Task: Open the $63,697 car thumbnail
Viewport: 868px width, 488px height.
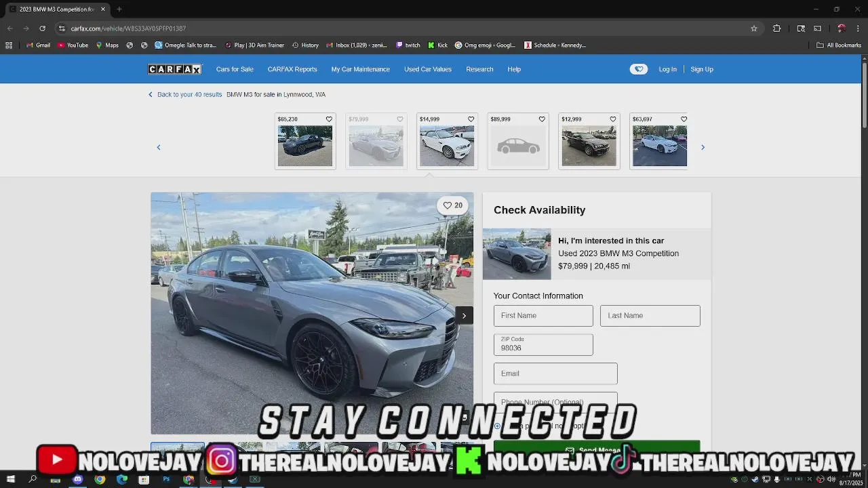Action: tap(660, 145)
